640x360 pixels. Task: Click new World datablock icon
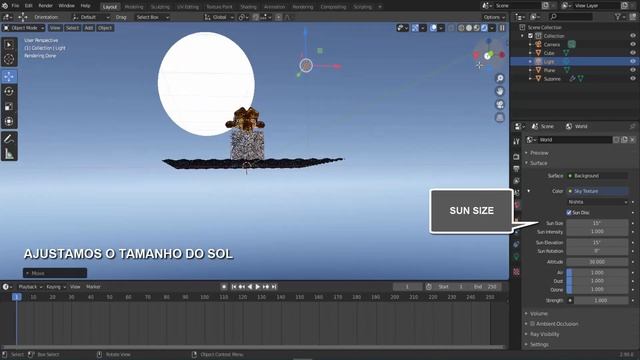[x=624, y=140]
